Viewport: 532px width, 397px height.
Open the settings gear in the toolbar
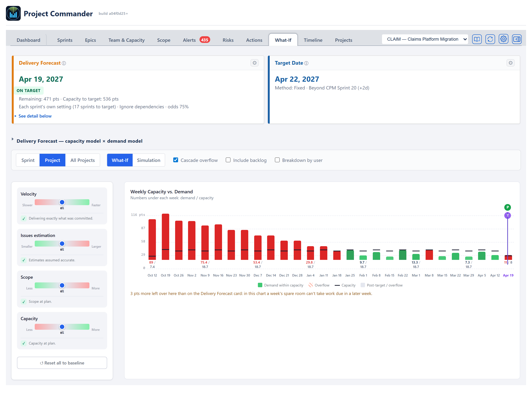pos(503,39)
